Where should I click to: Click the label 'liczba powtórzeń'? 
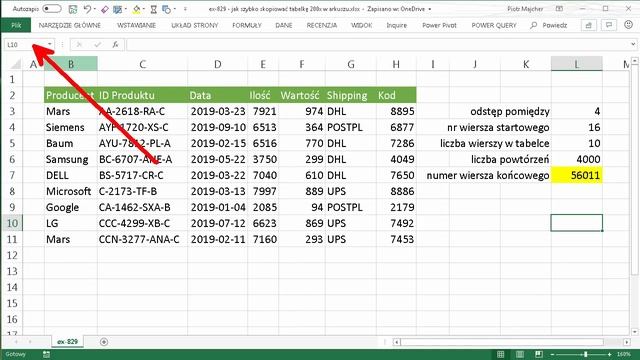[510, 160]
